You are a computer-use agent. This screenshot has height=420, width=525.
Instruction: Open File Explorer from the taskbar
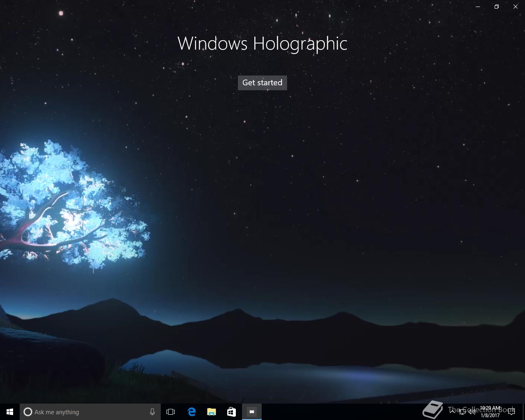click(212, 412)
